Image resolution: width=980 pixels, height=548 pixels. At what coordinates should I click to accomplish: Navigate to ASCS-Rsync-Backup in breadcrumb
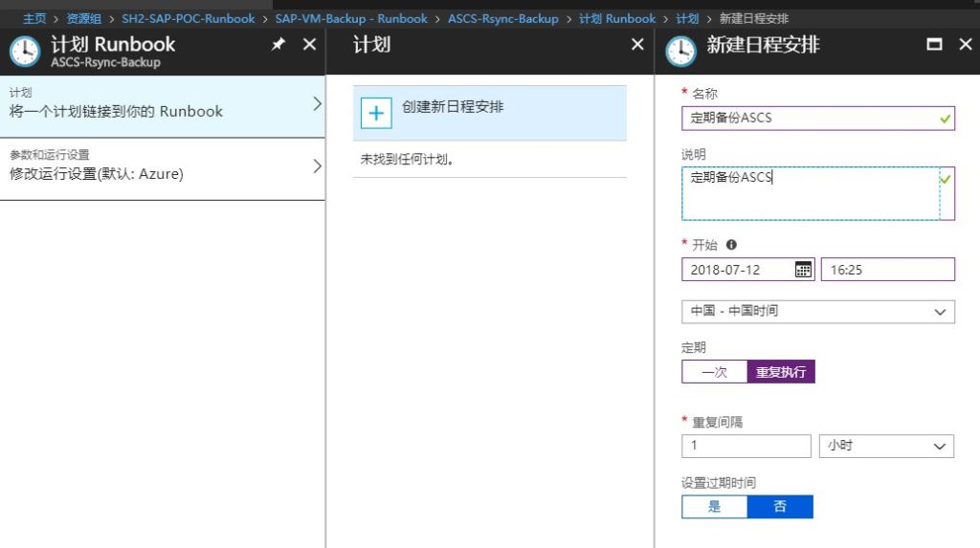(501, 18)
